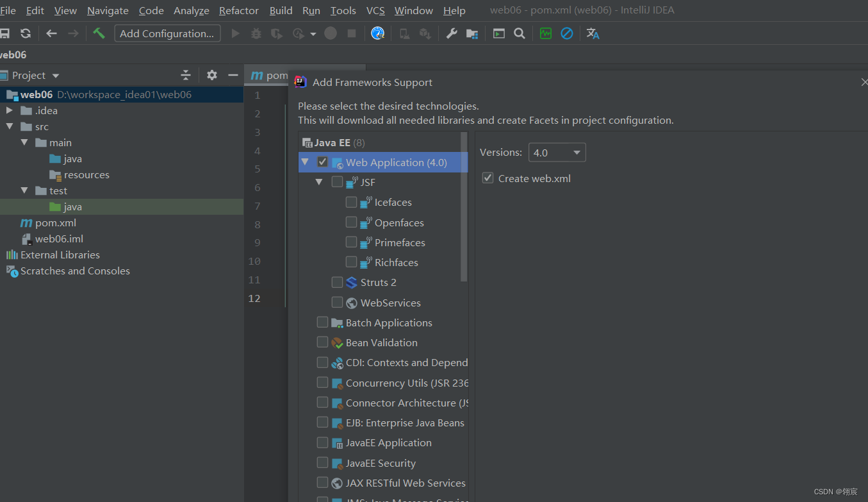This screenshot has width=868, height=502.
Task: Open settings with the wrench icon
Action: tap(452, 33)
